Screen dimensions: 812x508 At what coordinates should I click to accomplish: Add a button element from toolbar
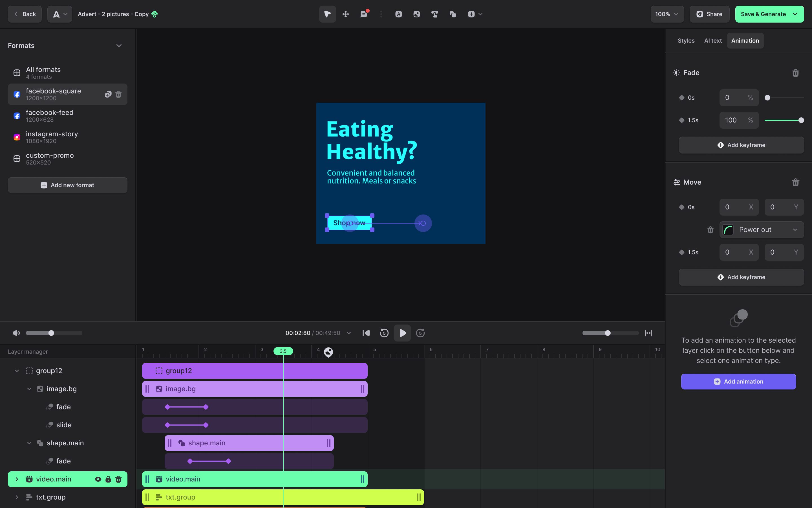(434, 14)
